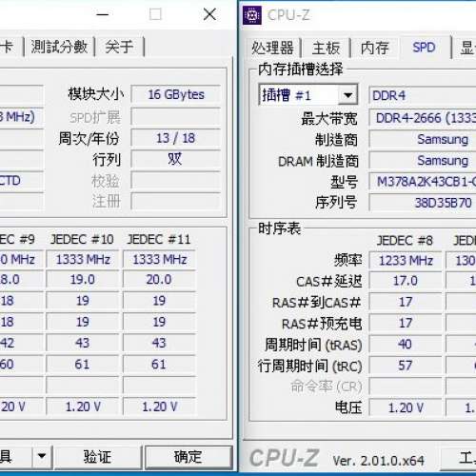476x476 pixels.
Task: Click the JEDEC #11 tRC value 61
Action: (x=159, y=365)
